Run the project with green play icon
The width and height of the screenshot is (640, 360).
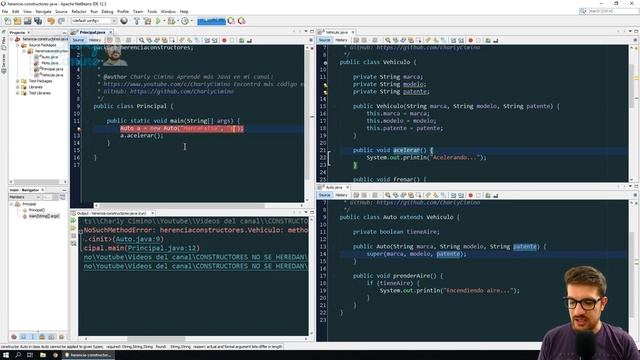point(158,21)
